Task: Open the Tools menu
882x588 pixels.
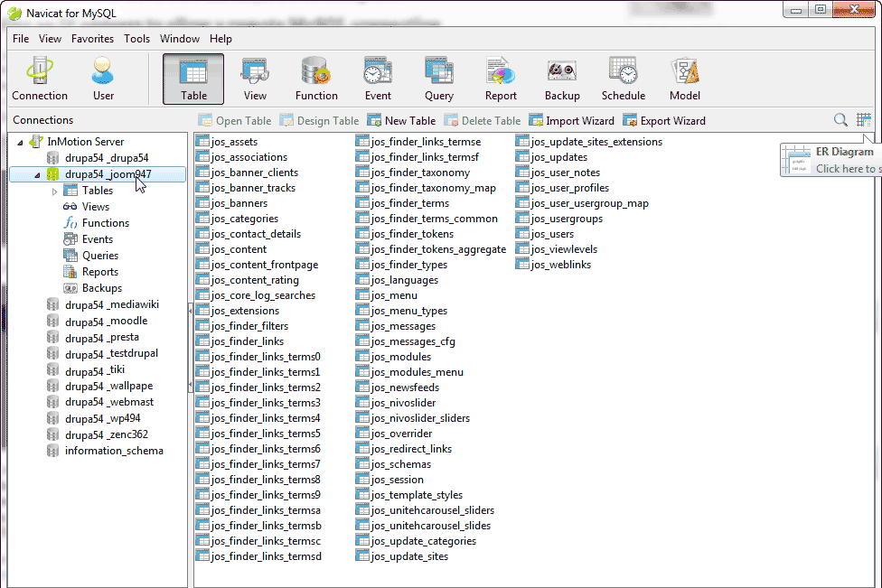Action: point(137,39)
